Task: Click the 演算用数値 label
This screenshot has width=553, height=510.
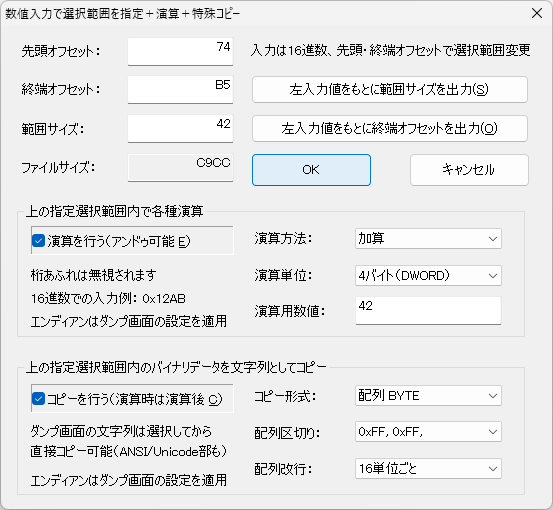Action: point(290,311)
